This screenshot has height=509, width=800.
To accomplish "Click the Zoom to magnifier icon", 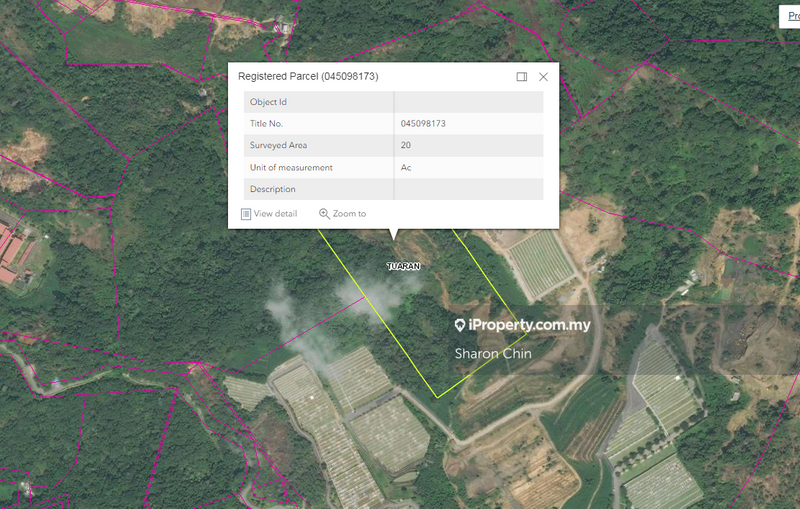I will pyautogui.click(x=324, y=214).
